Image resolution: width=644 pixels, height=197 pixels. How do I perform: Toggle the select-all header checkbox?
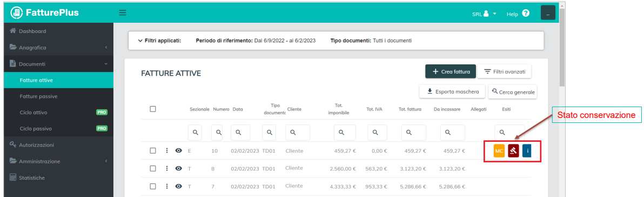pos(153,109)
